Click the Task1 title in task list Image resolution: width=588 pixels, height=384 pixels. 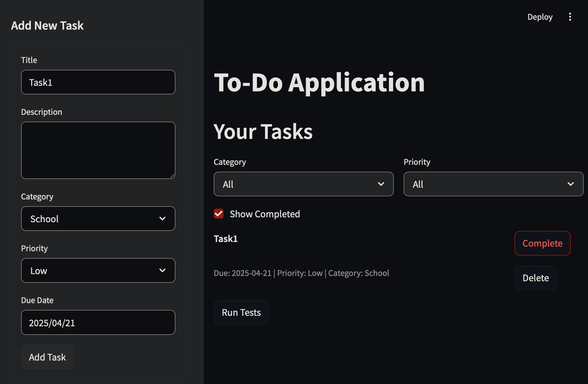coord(226,239)
